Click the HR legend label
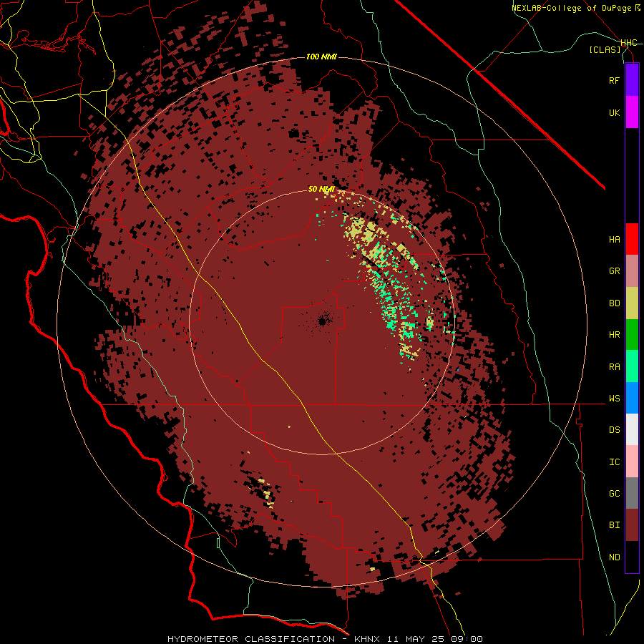The height and width of the screenshot is (644, 644). point(615,335)
